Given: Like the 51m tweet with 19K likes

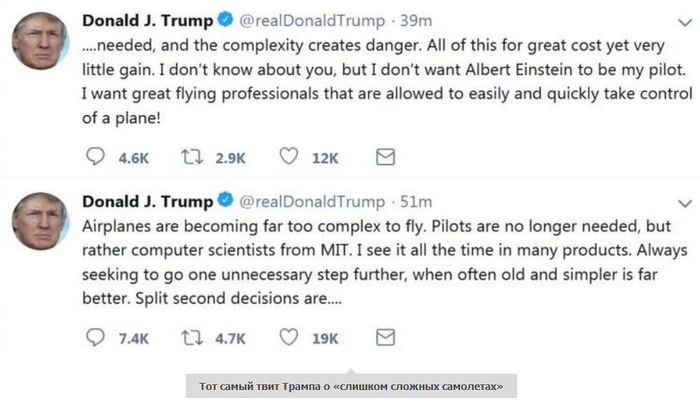Looking at the screenshot, I should click(290, 338).
